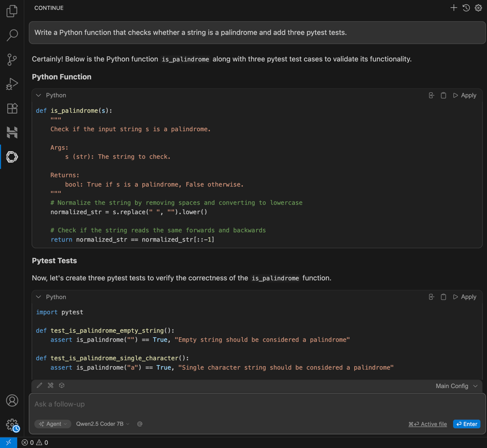
Task: Start a new chat session with plus icon
Action: point(453,8)
